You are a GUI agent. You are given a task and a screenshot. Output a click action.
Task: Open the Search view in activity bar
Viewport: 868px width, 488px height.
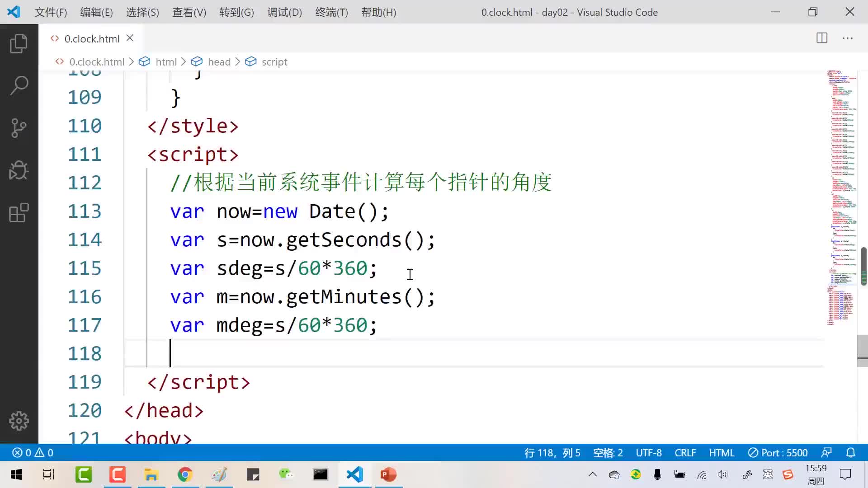coord(19,85)
